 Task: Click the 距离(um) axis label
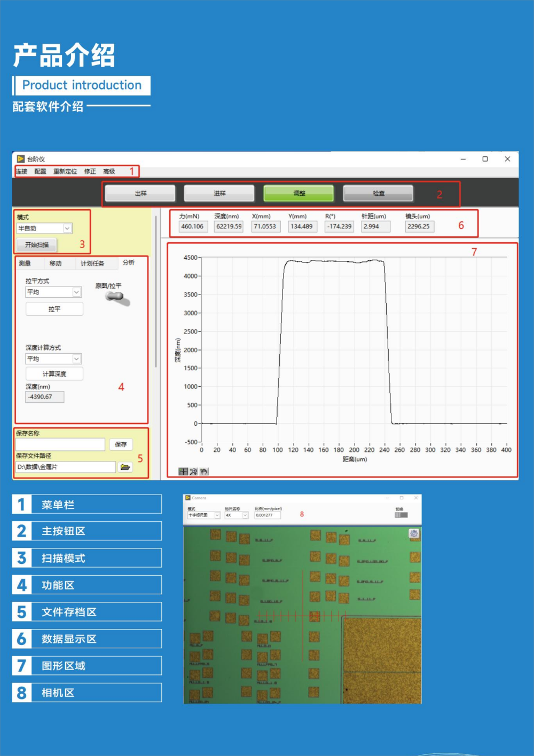coord(355,459)
